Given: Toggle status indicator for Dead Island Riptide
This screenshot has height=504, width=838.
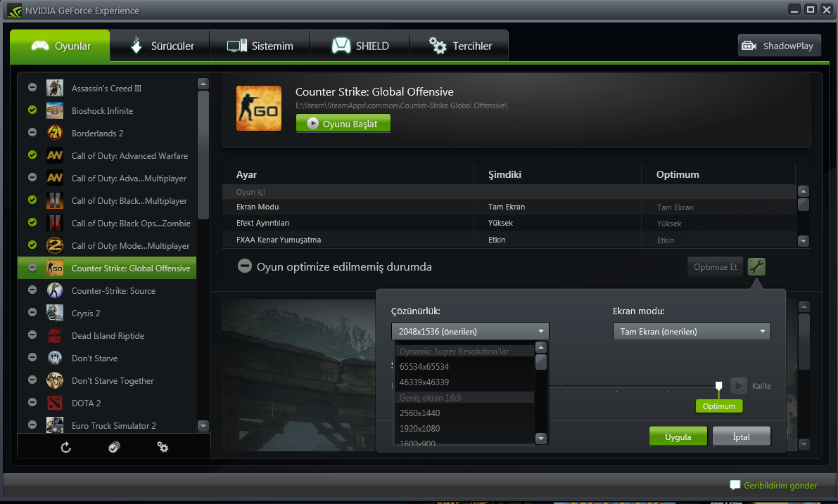Looking at the screenshot, I should pos(32,335).
